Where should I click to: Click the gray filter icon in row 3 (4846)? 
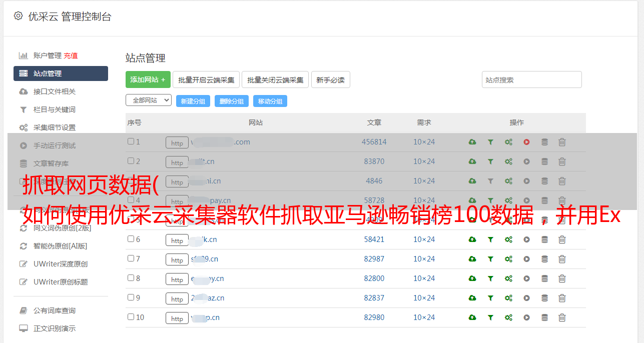490,181
